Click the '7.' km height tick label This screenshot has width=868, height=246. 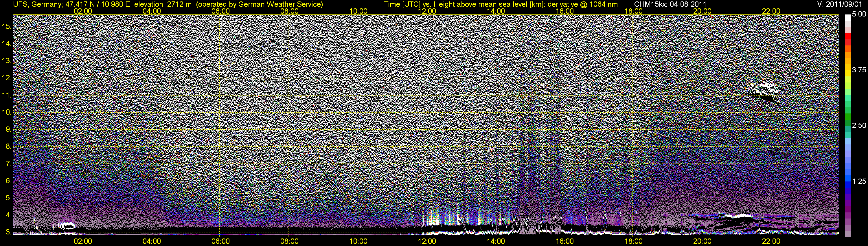8,164
